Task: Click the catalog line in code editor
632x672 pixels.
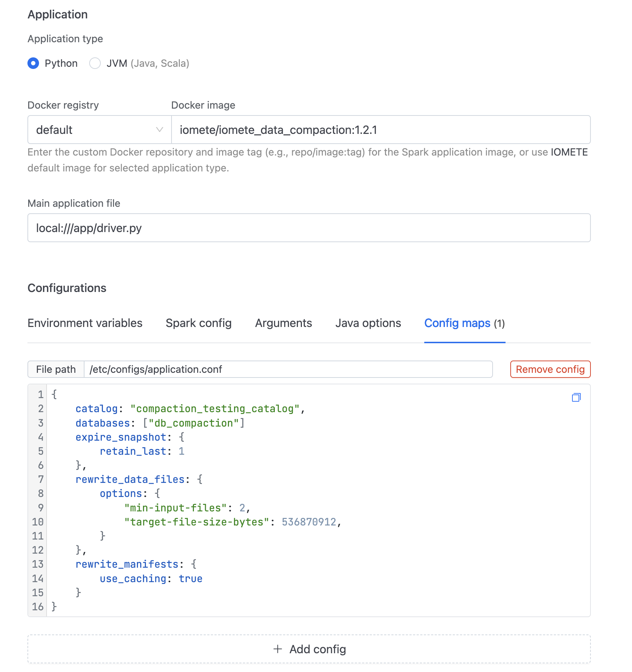Action: click(190, 409)
